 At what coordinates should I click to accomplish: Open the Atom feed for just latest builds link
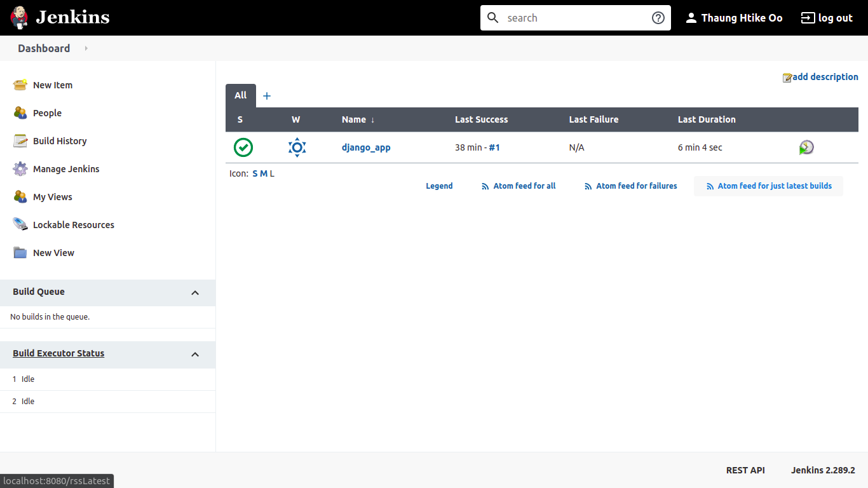775,186
